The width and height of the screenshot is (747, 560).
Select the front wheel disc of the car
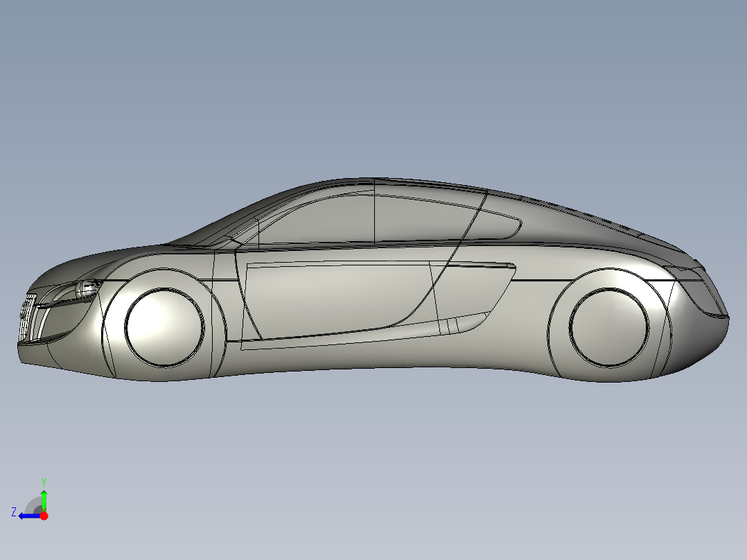165,327
